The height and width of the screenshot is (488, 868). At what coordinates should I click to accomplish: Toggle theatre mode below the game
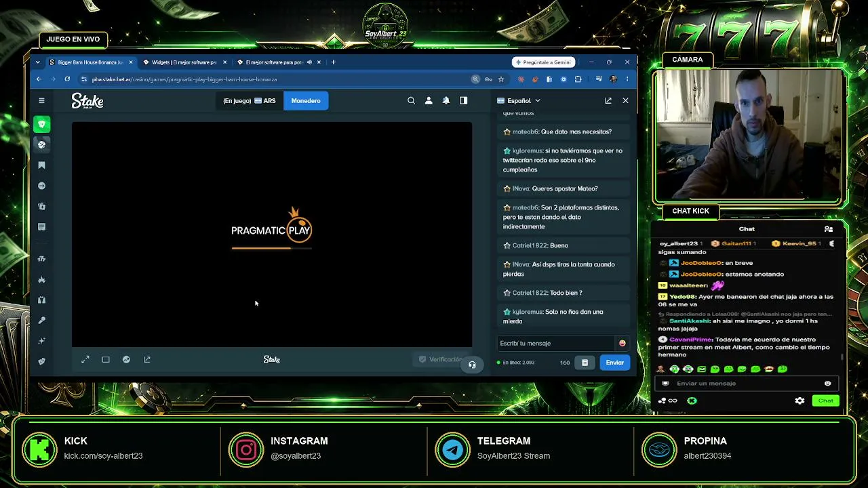(x=106, y=360)
